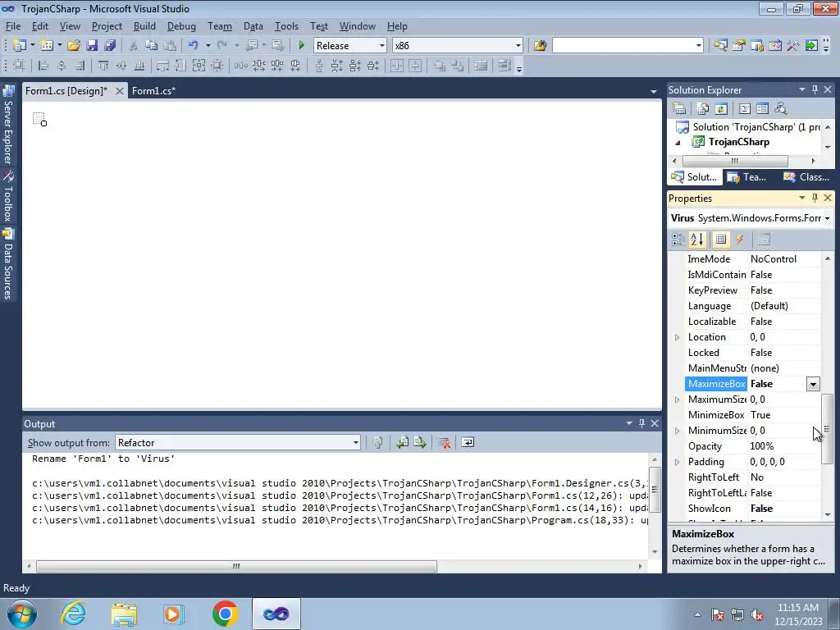Expand the Padding property
The height and width of the screenshot is (630, 840).
[x=677, y=462]
